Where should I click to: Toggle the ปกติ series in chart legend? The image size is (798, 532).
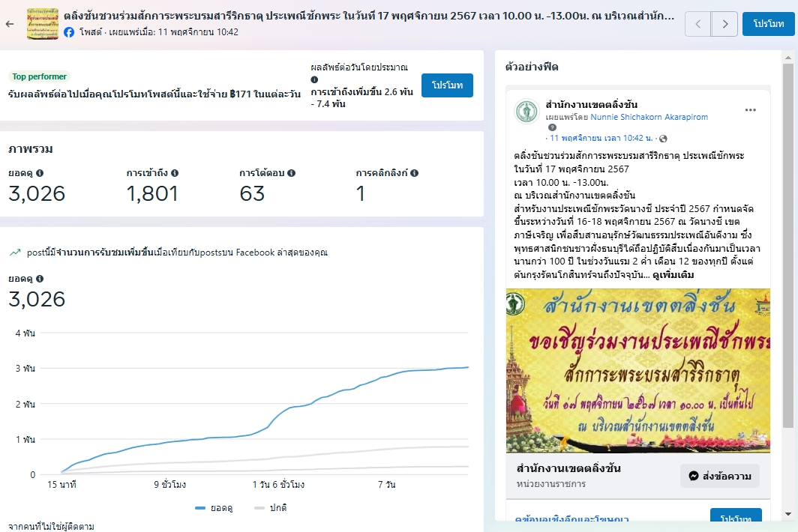coord(271,507)
